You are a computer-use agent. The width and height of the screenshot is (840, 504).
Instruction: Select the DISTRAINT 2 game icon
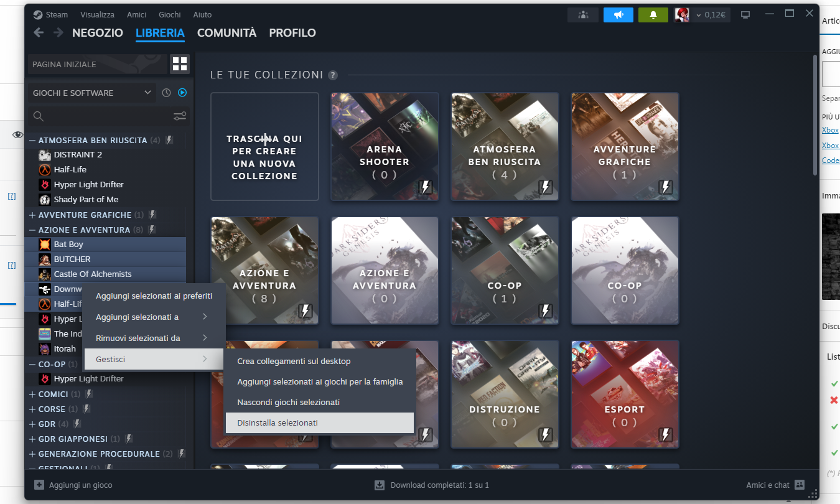click(44, 155)
